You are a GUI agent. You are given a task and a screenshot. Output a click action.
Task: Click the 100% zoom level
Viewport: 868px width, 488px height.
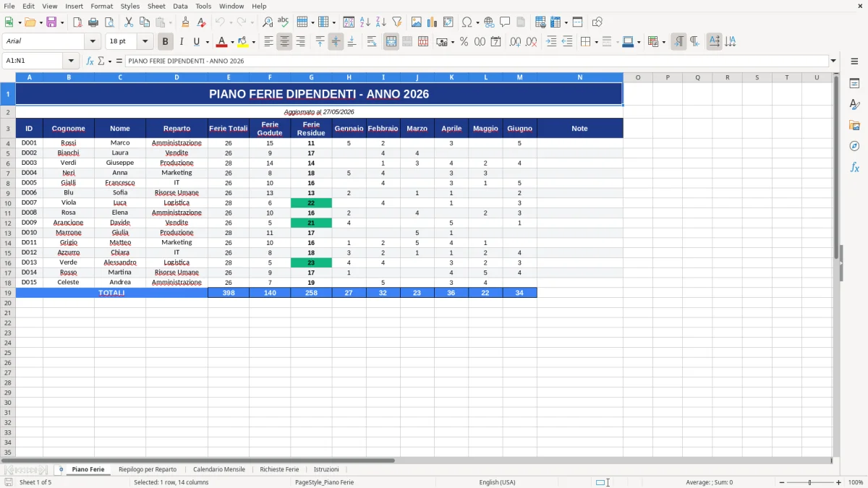coord(856,482)
